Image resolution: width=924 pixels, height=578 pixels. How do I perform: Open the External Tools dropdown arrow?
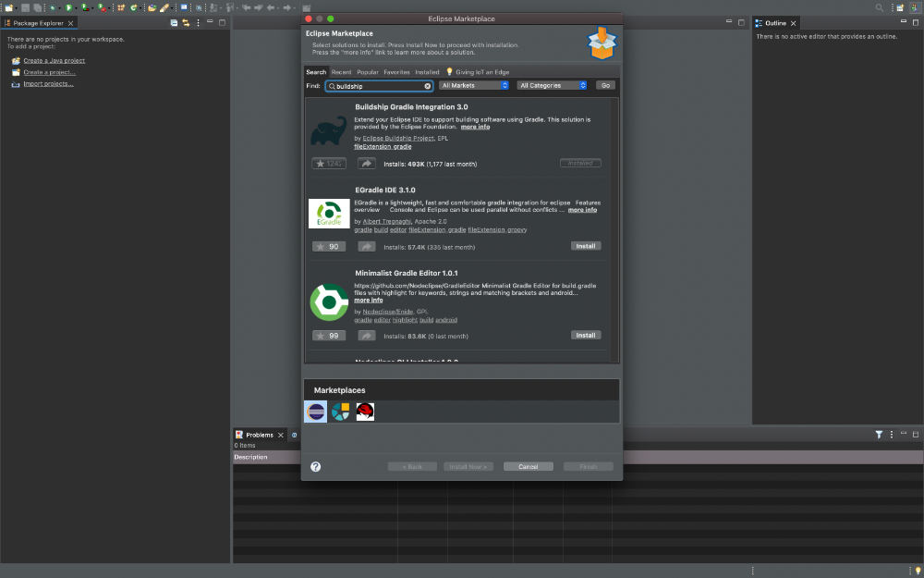click(x=109, y=8)
